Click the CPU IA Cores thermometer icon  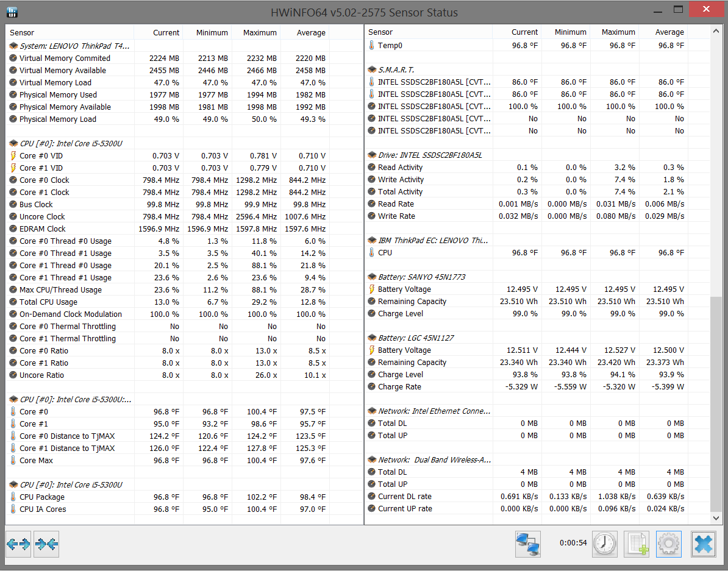tap(13, 509)
